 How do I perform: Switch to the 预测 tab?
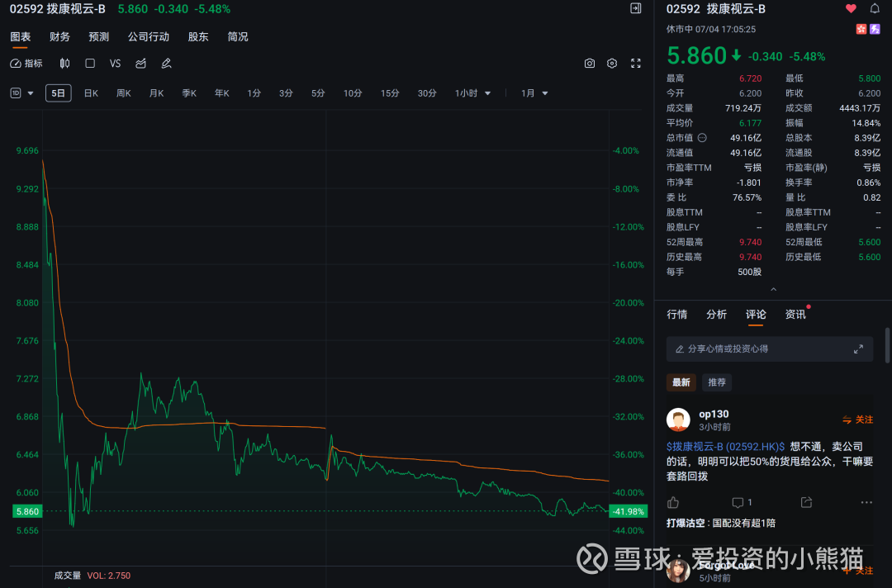99,37
